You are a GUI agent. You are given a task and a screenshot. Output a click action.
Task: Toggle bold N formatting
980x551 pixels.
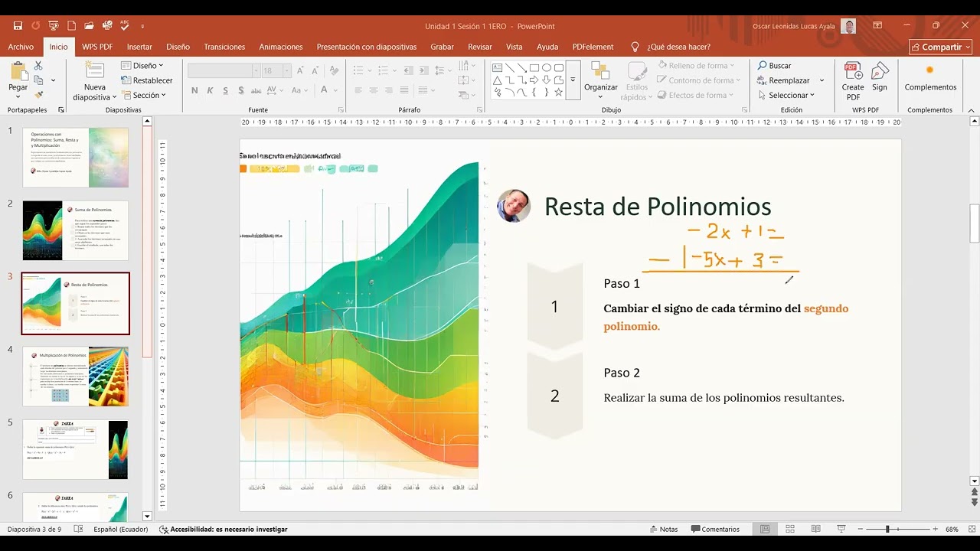[194, 90]
